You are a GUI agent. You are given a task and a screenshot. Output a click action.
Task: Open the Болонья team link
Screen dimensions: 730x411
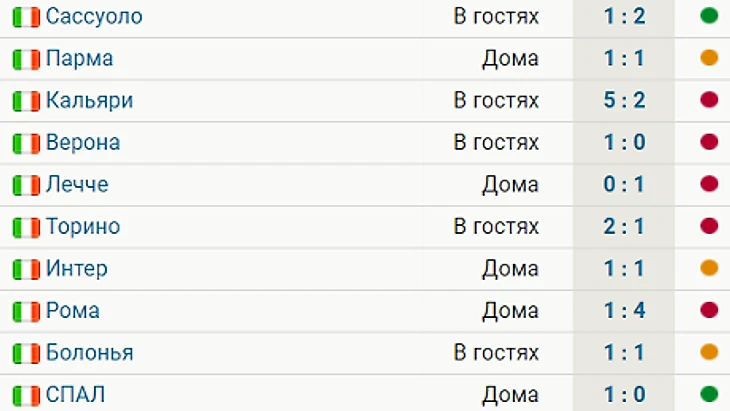[x=89, y=353]
